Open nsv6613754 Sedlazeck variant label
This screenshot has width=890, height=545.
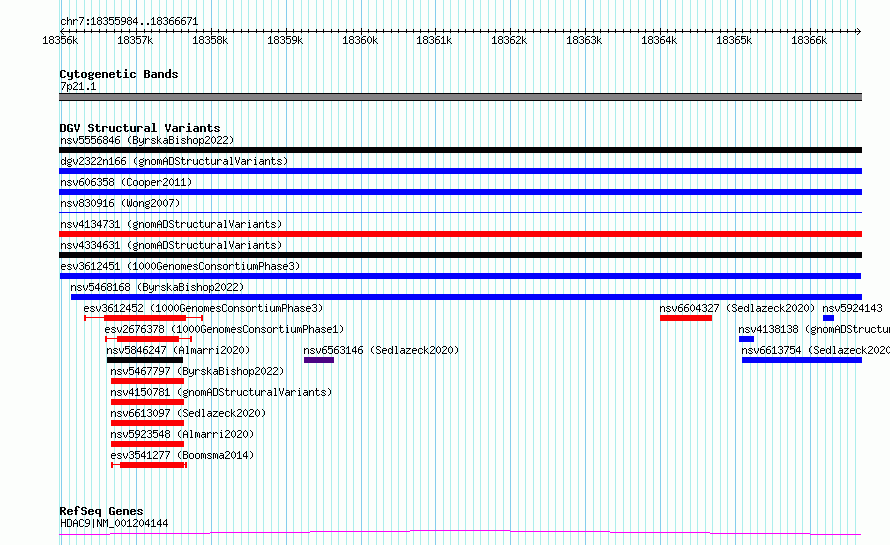(816, 350)
